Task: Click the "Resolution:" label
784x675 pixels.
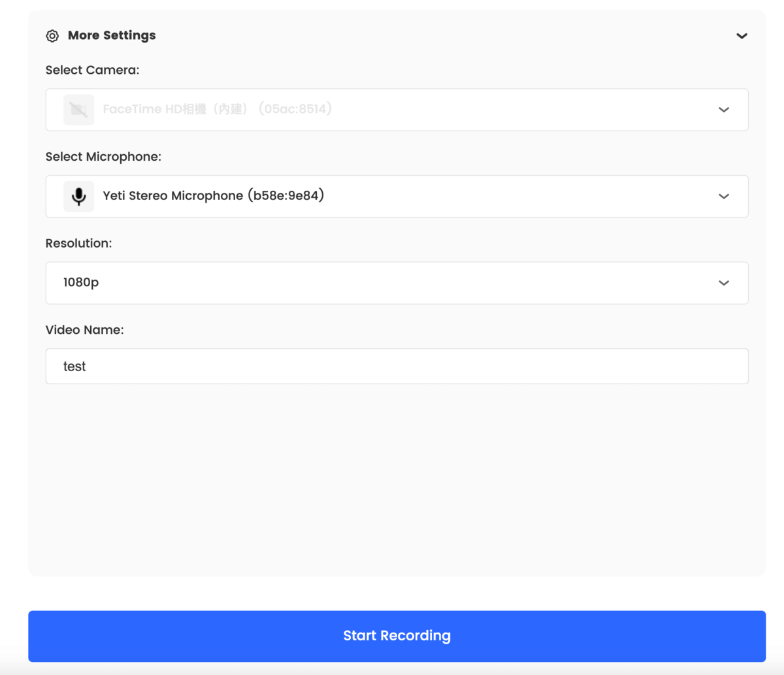Action: (x=78, y=243)
